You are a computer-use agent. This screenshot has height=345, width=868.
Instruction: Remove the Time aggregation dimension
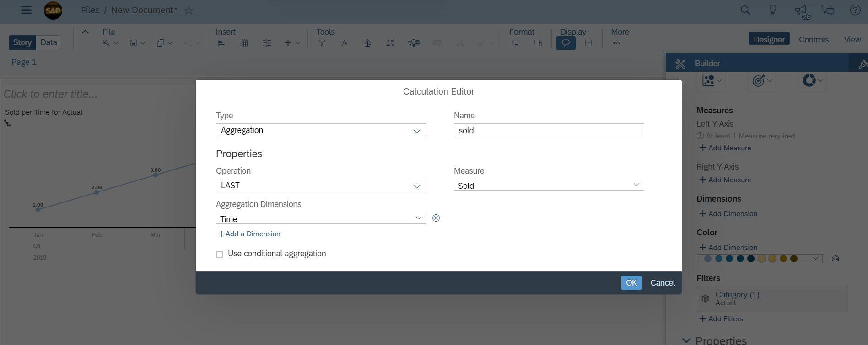436,218
